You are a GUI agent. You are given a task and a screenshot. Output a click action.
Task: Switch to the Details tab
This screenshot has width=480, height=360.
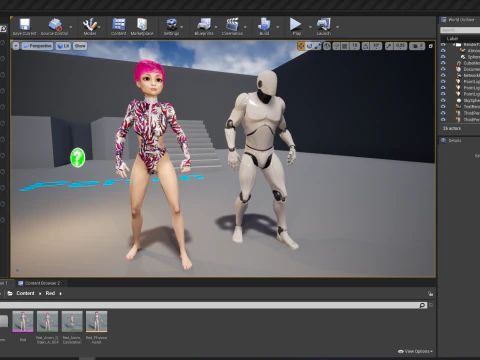452,140
